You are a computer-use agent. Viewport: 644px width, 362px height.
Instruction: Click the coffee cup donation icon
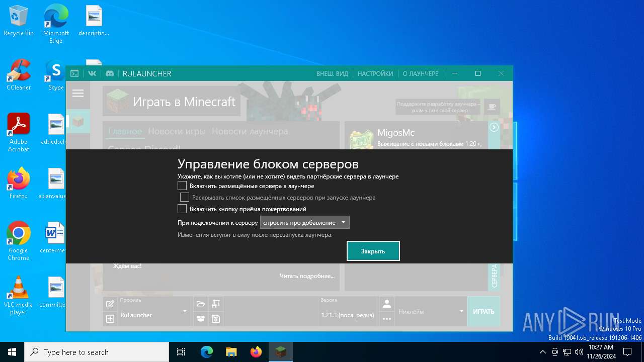click(x=492, y=107)
